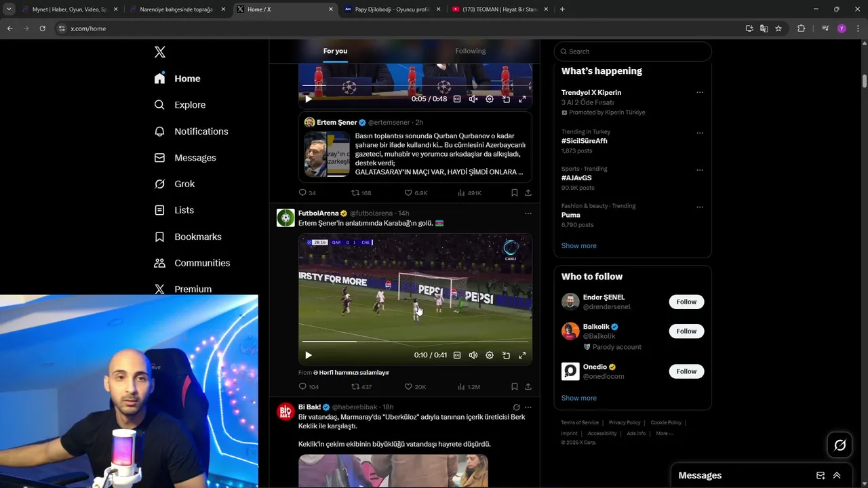The width and height of the screenshot is (868, 488).
Task: Mute the Karabağ goal video
Action: click(x=473, y=355)
